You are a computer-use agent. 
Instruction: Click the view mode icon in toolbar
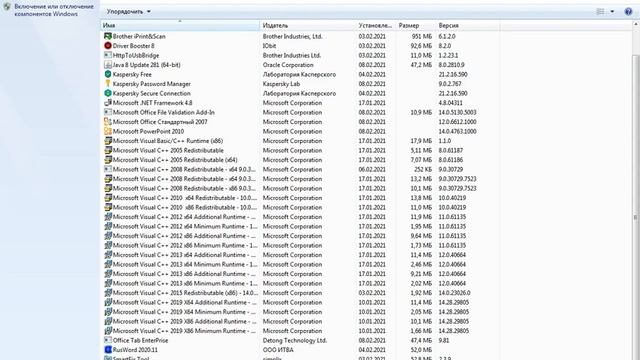pyautogui.click(x=600, y=11)
